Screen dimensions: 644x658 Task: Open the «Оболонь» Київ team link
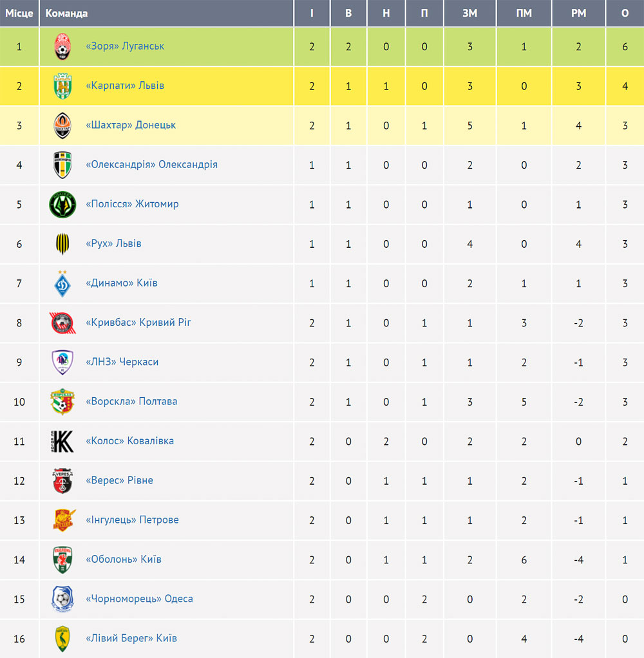tap(124, 559)
